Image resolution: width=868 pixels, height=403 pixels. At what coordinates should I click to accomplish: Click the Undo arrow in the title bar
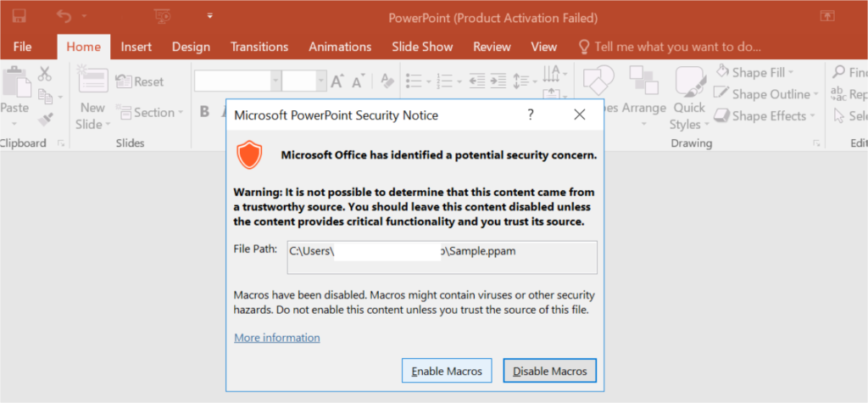(64, 16)
